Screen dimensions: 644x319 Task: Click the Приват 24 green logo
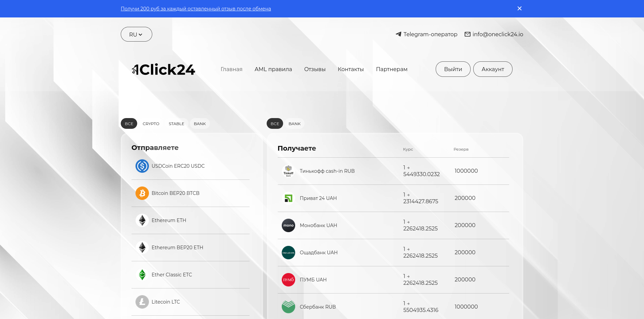(288, 198)
